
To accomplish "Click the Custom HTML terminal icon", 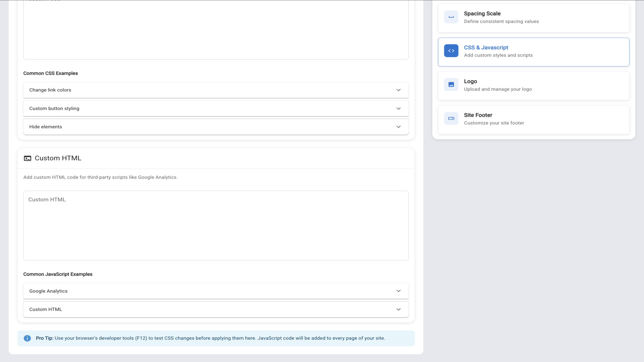I will click(28, 159).
